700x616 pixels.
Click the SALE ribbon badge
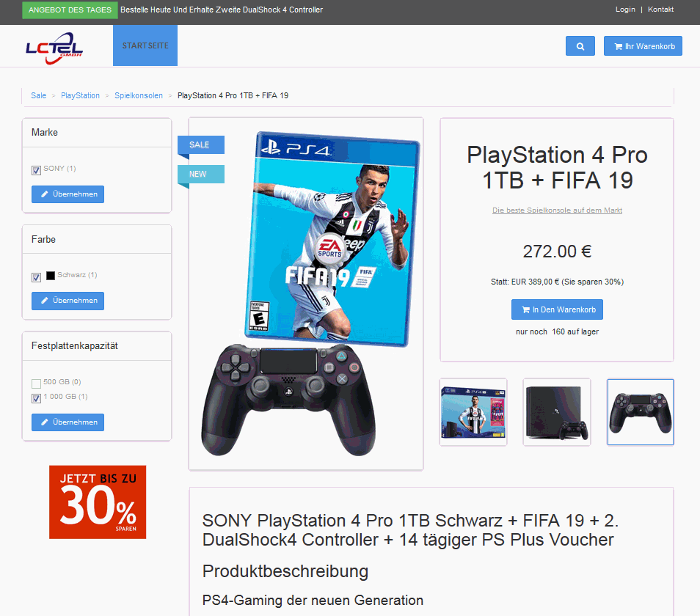pos(200,145)
